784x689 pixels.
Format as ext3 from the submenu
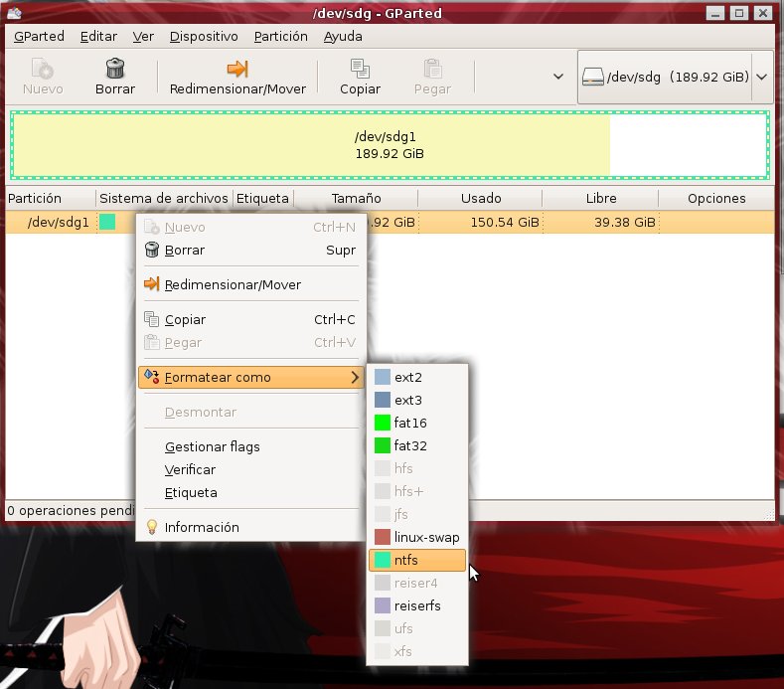(x=417, y=400)
